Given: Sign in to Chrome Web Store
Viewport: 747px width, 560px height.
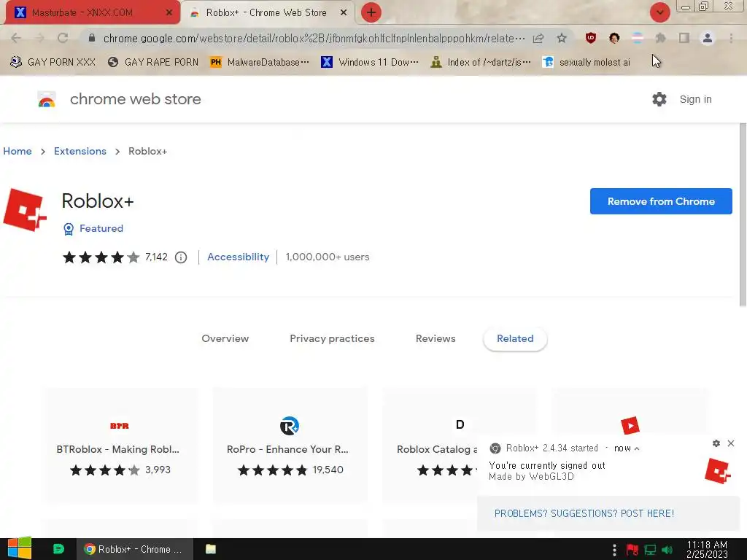Looking at the screenshot, I should (695, 99).
